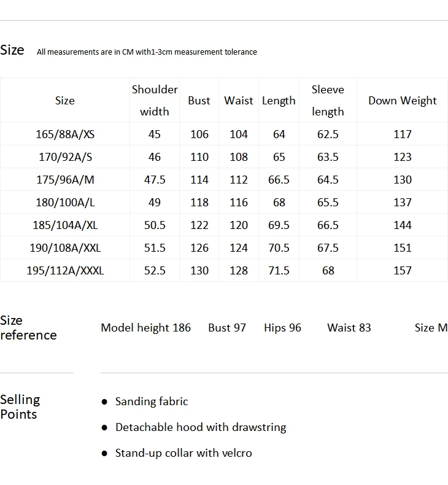Click the Sanding fabric bullet point

(x=151, y=402)
